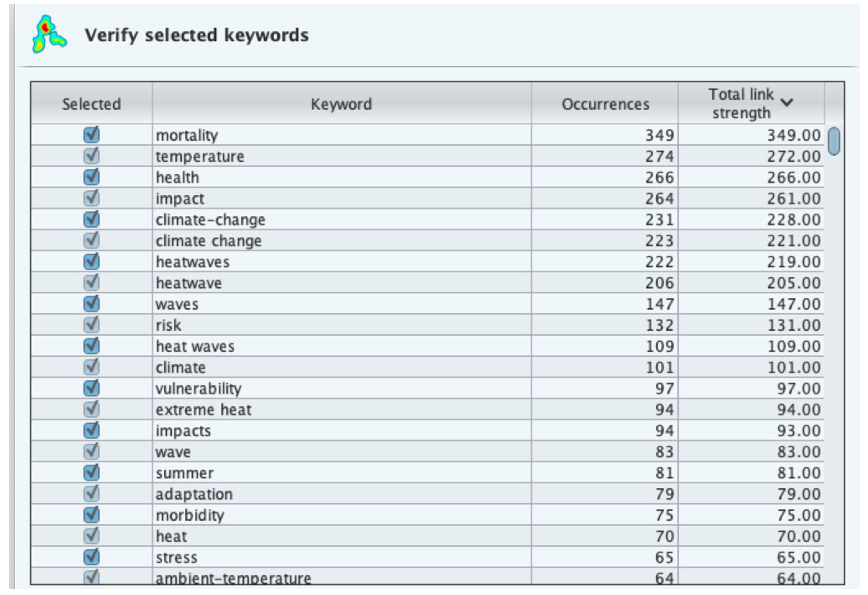868x595 pixels.
Task: Click the sort arrow on Total link strength
Action: tap(787, 103)
